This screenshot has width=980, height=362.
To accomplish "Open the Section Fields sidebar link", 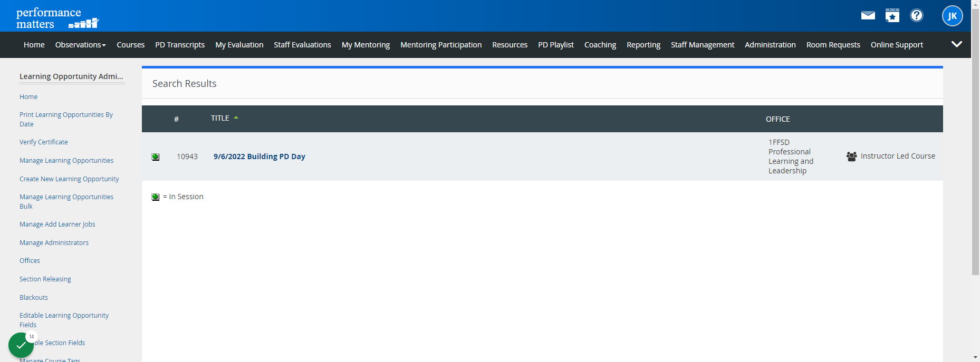I will (60, 343).
